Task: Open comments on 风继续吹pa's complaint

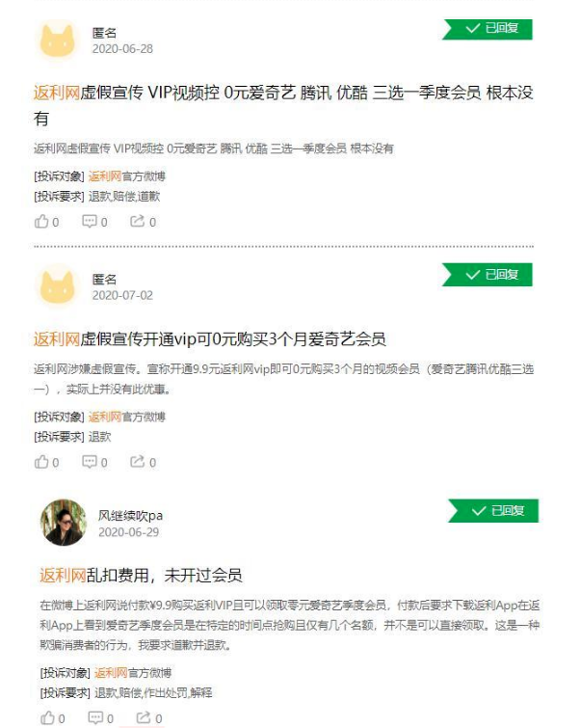Action: (101, 718)
